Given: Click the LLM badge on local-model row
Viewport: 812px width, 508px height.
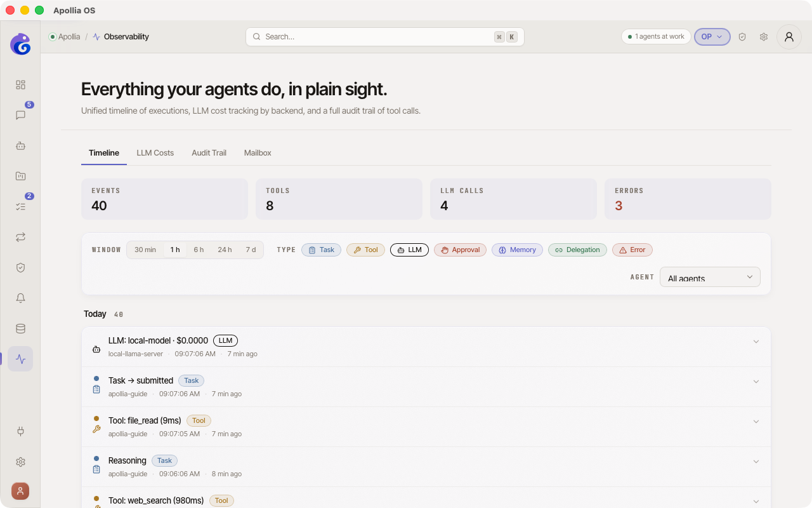Looking at the screenshot, I should pyautogui.click(x=225, y=340).
